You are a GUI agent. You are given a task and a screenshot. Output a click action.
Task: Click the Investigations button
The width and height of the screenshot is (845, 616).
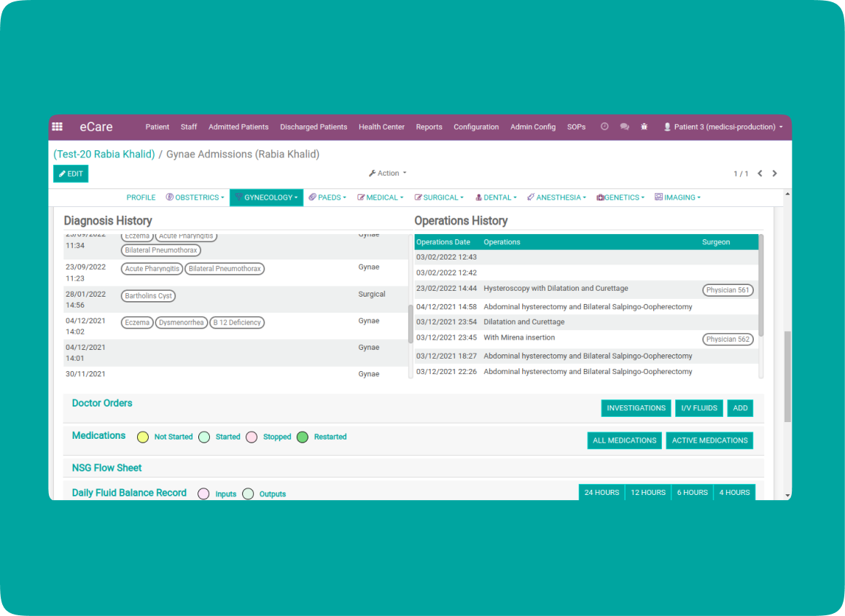coord(636,408)
